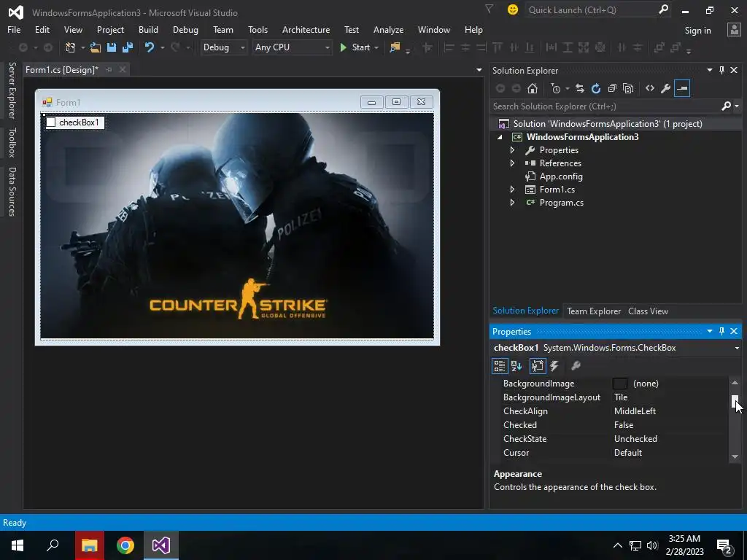Collapse the WindowsFormsApplication3 project node
747x560 pixels.
pyautogui.click(x=500, y=137)
